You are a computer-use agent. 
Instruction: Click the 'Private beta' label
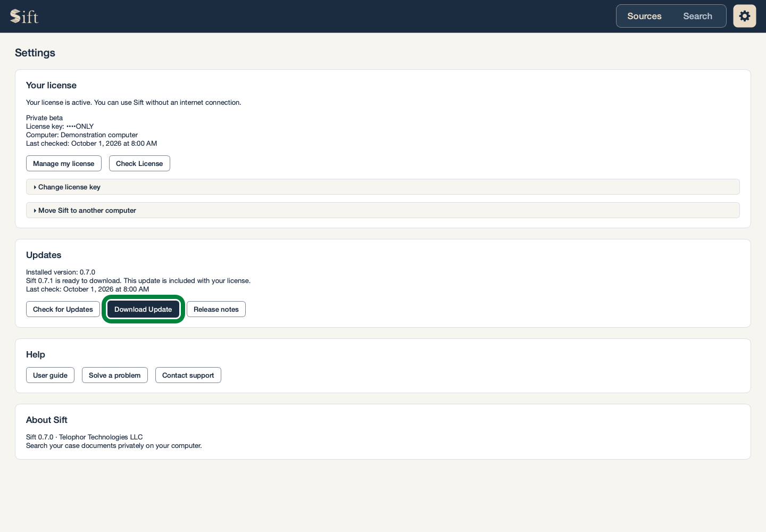[x=44, y=118]
